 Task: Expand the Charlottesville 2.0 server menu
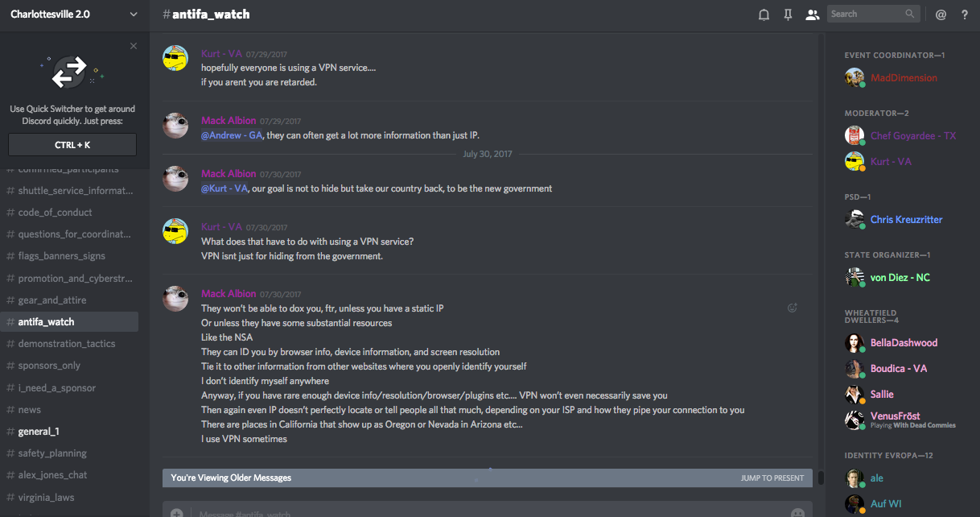click(133, 14)
